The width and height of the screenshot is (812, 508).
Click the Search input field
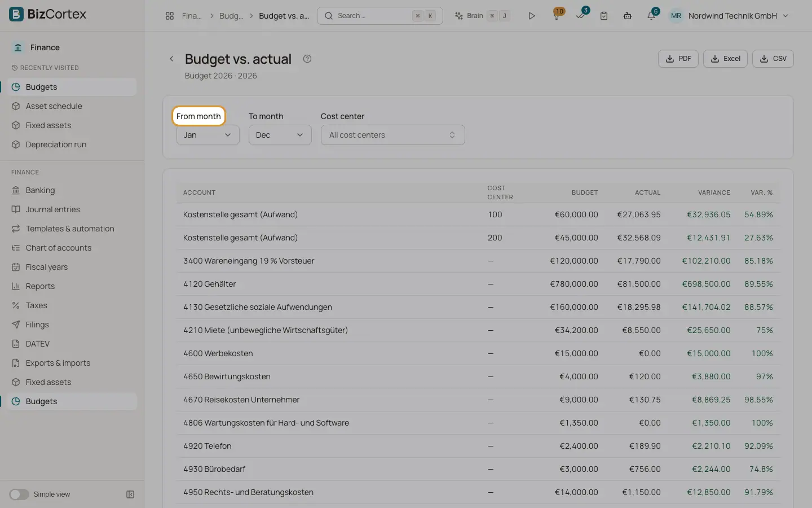click(x=379, y=16)
